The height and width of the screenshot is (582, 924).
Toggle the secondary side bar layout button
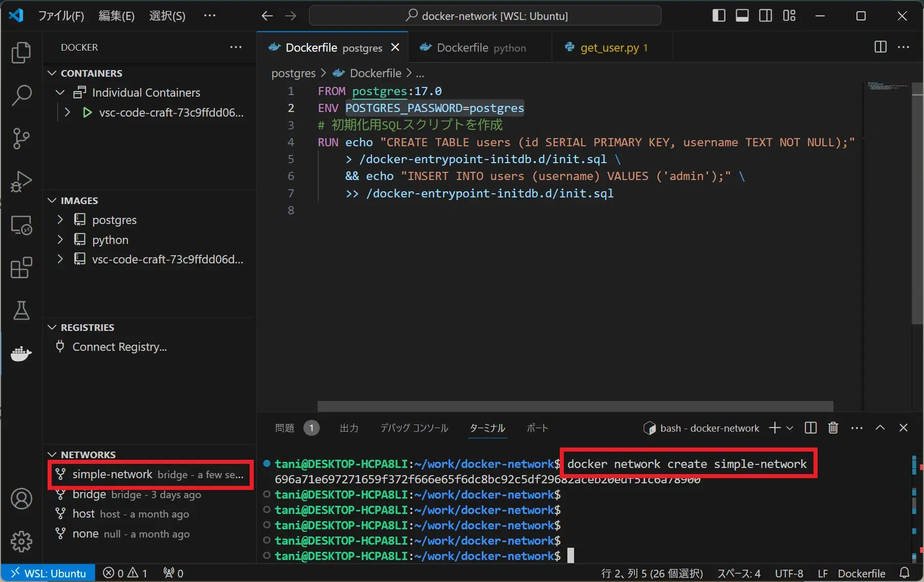pyautogui.click(x=765, y=16)
